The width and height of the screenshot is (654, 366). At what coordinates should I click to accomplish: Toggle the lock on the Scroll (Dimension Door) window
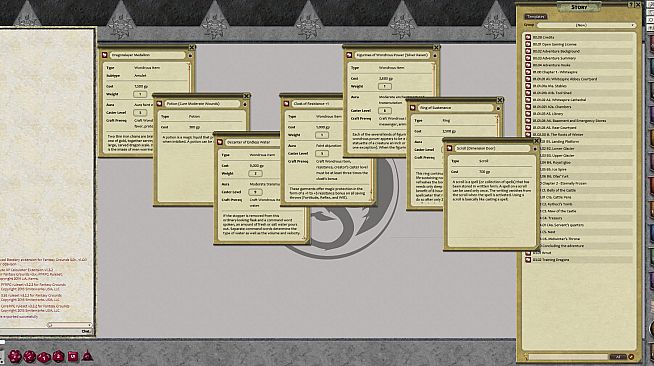point(535,148)
